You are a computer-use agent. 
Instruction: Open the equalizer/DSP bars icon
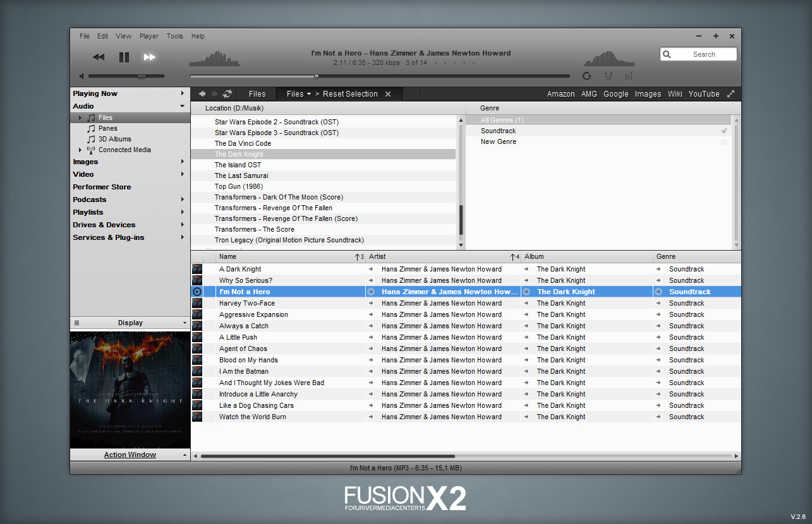[x=629, y=76]
